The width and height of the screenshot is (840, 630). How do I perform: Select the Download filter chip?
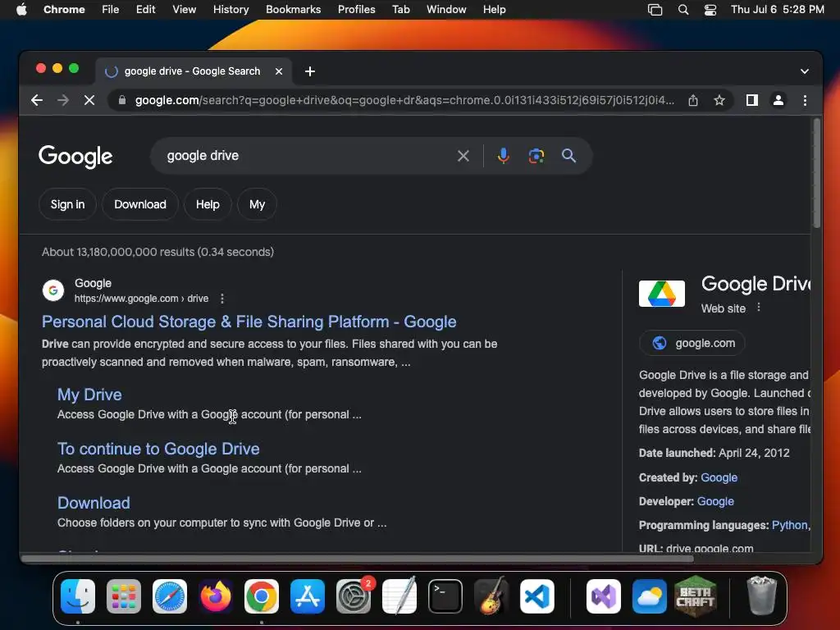point(139,204)
